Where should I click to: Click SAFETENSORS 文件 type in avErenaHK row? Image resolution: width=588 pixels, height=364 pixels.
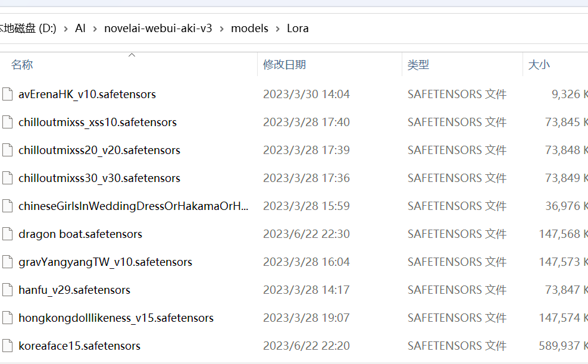click(x=456, y=94)
